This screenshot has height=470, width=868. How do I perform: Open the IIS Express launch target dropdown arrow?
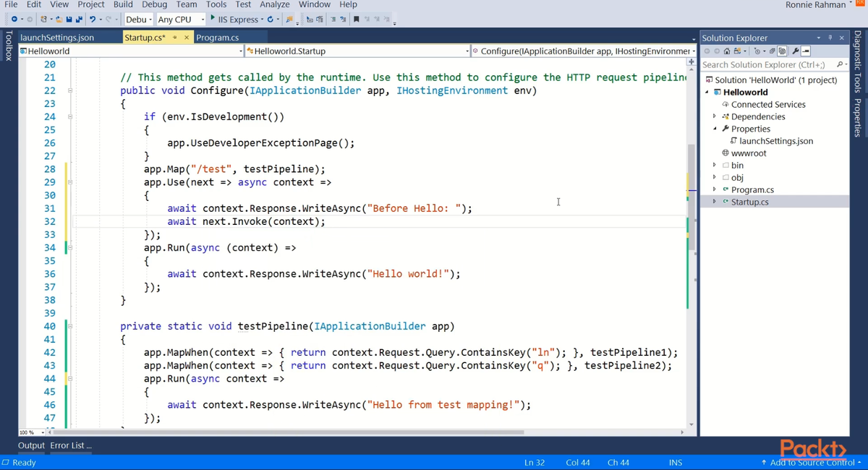[261, 20]
